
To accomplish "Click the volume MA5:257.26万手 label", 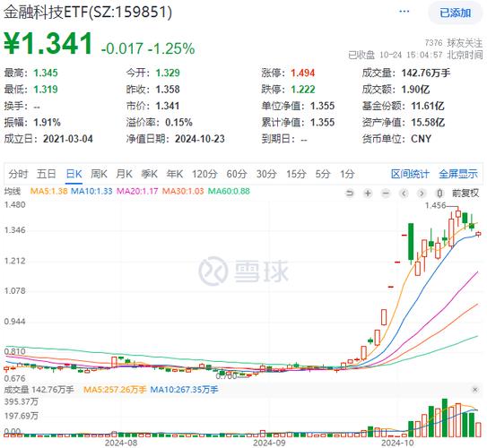I will click(x=115, y=390).
